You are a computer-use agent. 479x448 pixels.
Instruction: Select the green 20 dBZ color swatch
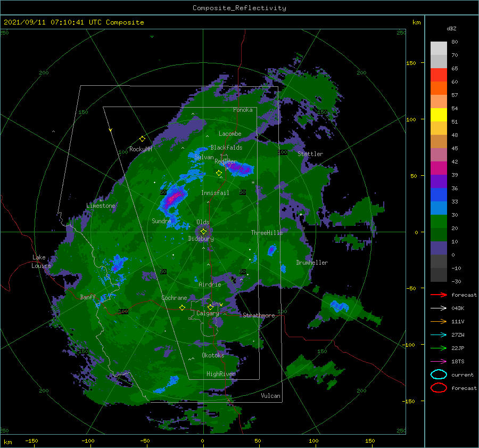(x=439, y=235)
